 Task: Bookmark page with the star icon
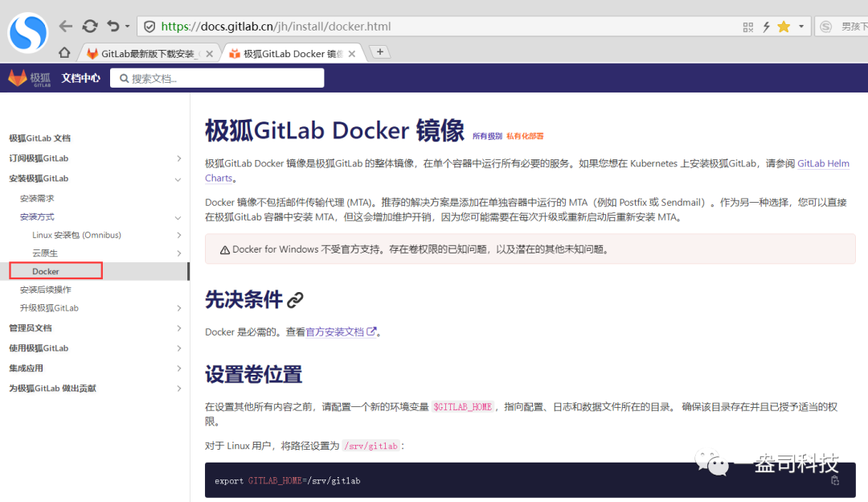pos(784,27)
